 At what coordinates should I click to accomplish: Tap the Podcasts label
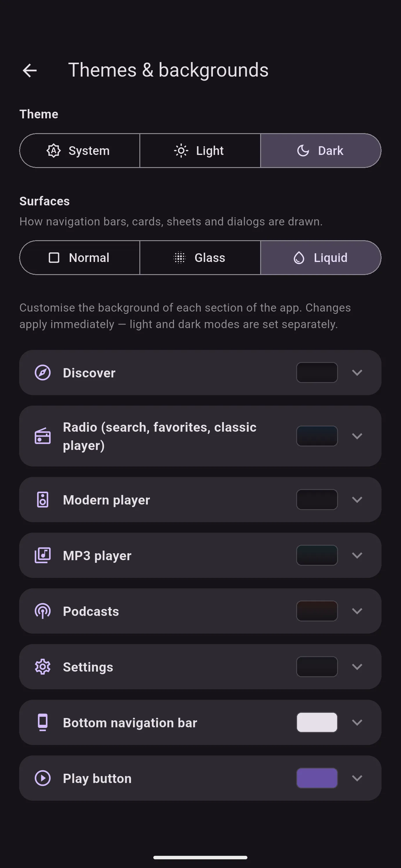tap(91, 611)
